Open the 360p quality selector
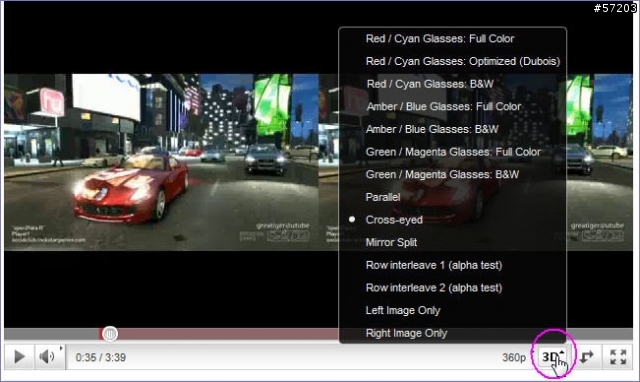The height and width of the screenshot is (382, 640). tap(514, 358)
